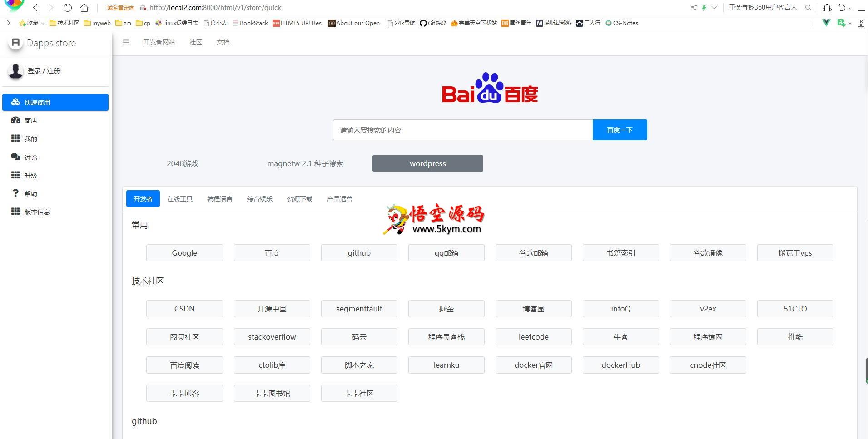The width and height of the screenshot is (868, 439).
Task: Click the search input field
Action: point(463,130)
